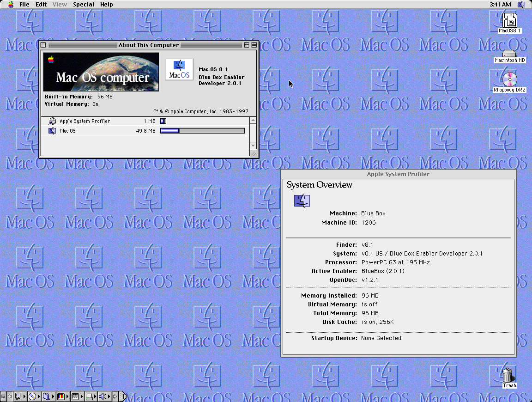Click the OpenDoc value v1.2.1

pos(370,280)
